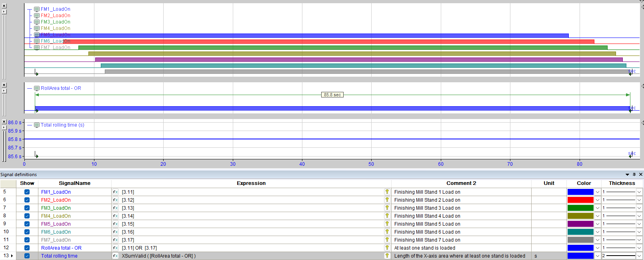Image resolution: width=644 pixels, height=260 pixels.
Task: Uncheck Show for FM4_LoadOn
Action: 27,216
